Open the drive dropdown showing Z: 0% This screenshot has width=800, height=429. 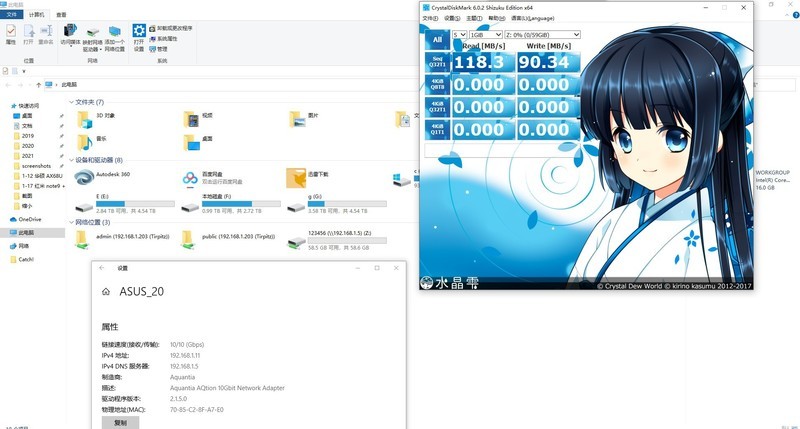(542, 35)
